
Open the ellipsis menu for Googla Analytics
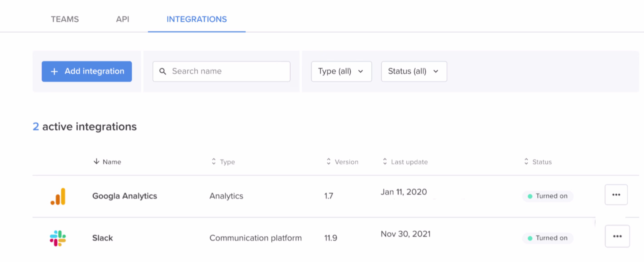click(x=616, y=195)
